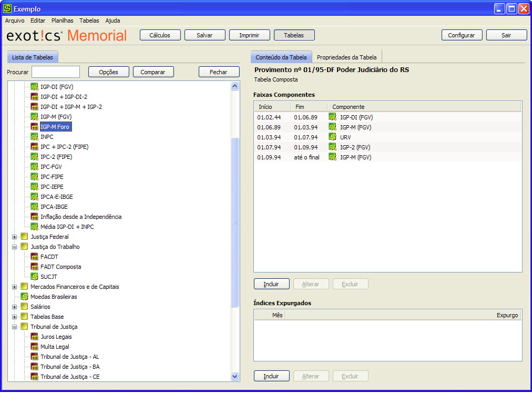Image resolution: width=532 pixels, height=393 pixels.
Task: Click the tree list scroll down arrow
Action: click(235, 377)
